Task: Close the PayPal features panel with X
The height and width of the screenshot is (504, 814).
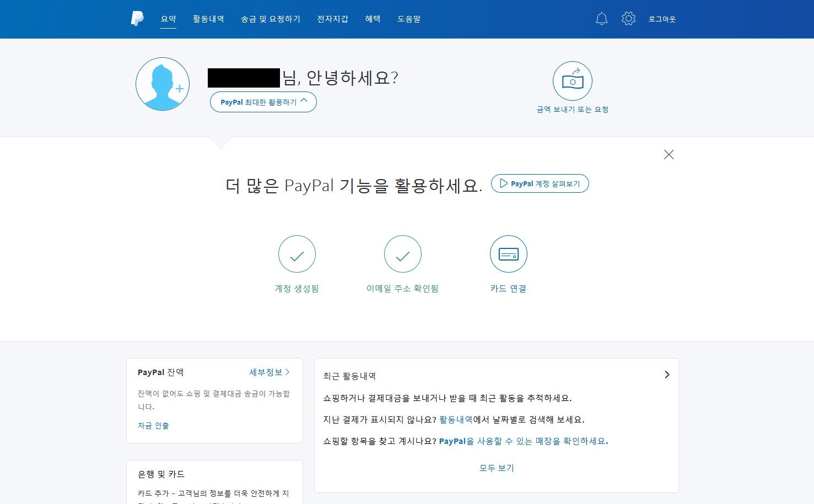Action: point(669,155)
